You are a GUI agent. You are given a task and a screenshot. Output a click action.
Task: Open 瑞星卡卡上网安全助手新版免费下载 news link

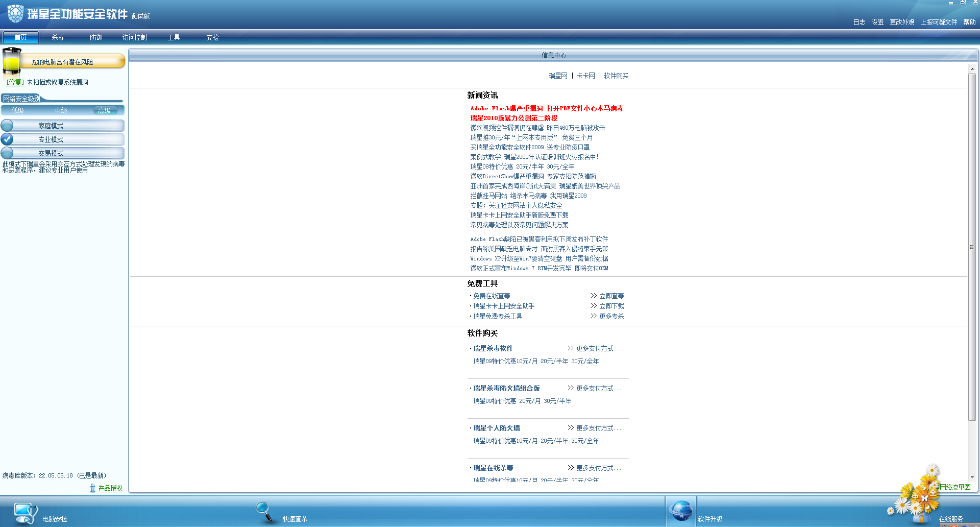point(519,215)
